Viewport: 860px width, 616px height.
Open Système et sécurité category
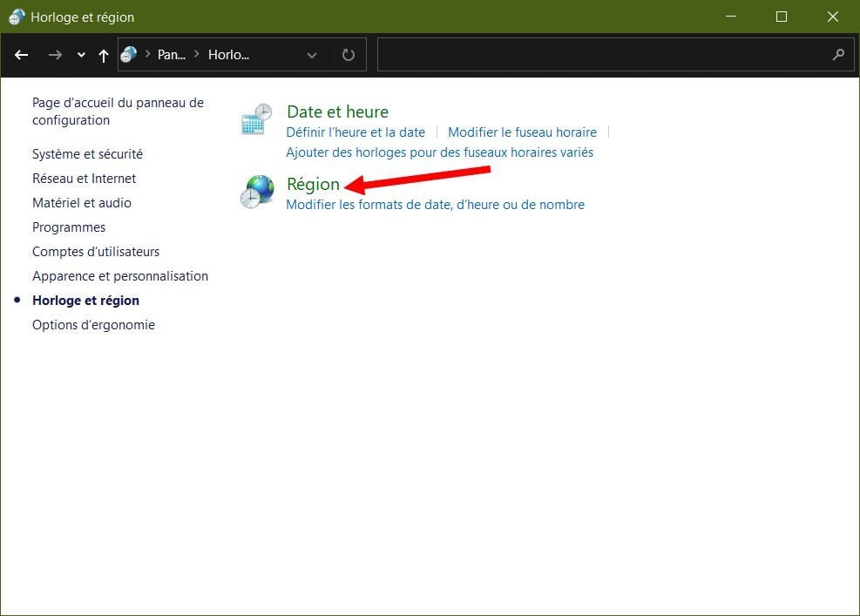87,154
